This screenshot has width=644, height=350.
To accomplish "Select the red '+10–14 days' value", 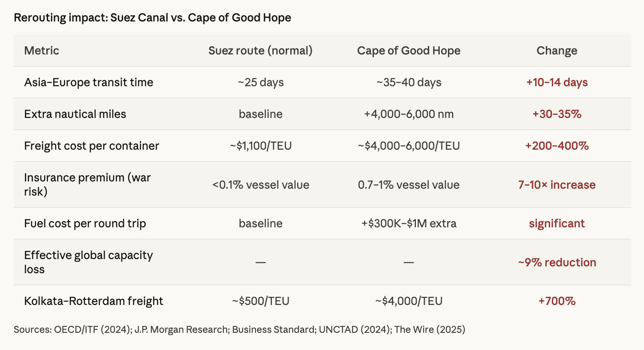I will [x=557, y=82].
